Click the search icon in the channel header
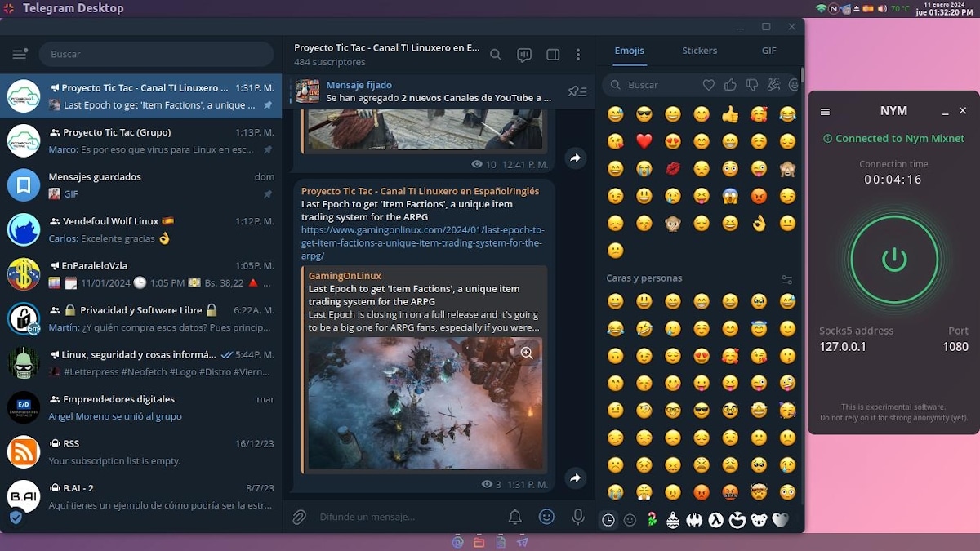This screenshot has height=551, width=980. pos(496,55)
